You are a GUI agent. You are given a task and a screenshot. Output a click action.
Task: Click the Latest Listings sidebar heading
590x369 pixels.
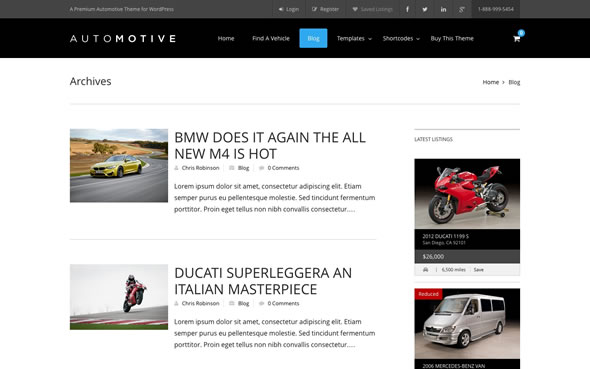click(x=433, y=139)
